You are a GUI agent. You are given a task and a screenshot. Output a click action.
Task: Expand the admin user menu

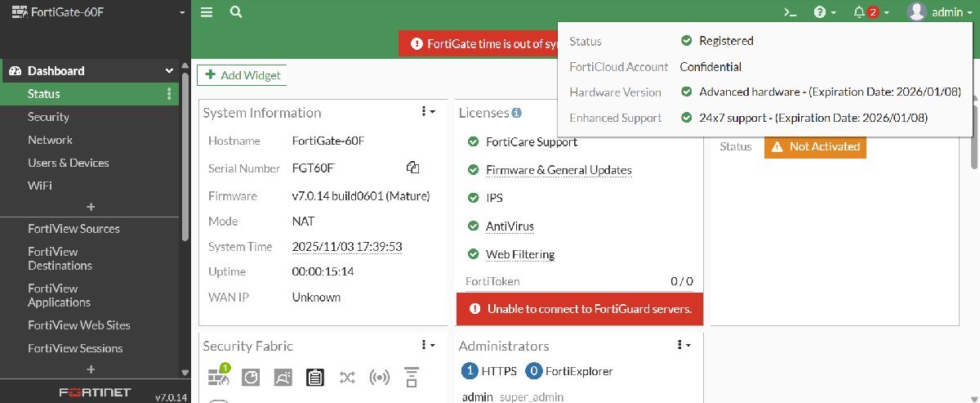coord(940,12)
